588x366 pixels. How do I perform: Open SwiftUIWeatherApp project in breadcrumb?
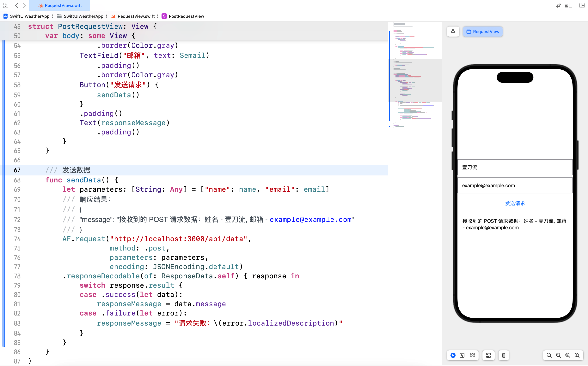click(26, 16)
